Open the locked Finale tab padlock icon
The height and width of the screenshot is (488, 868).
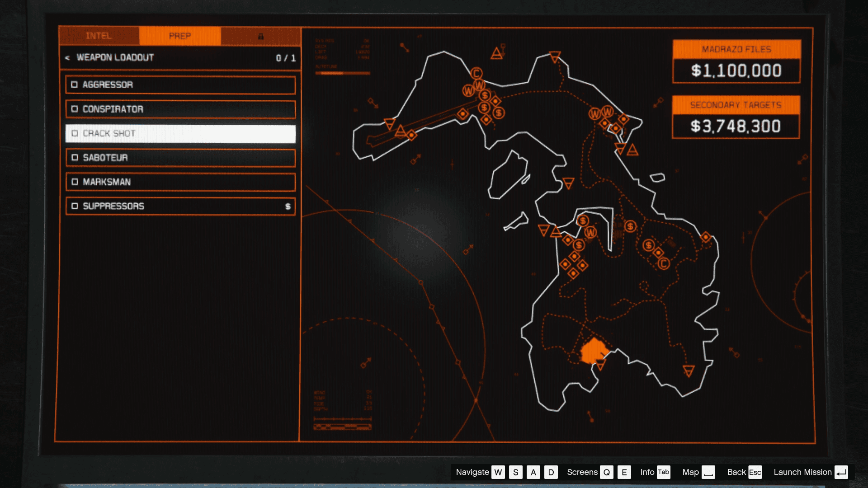pos(261,36)
